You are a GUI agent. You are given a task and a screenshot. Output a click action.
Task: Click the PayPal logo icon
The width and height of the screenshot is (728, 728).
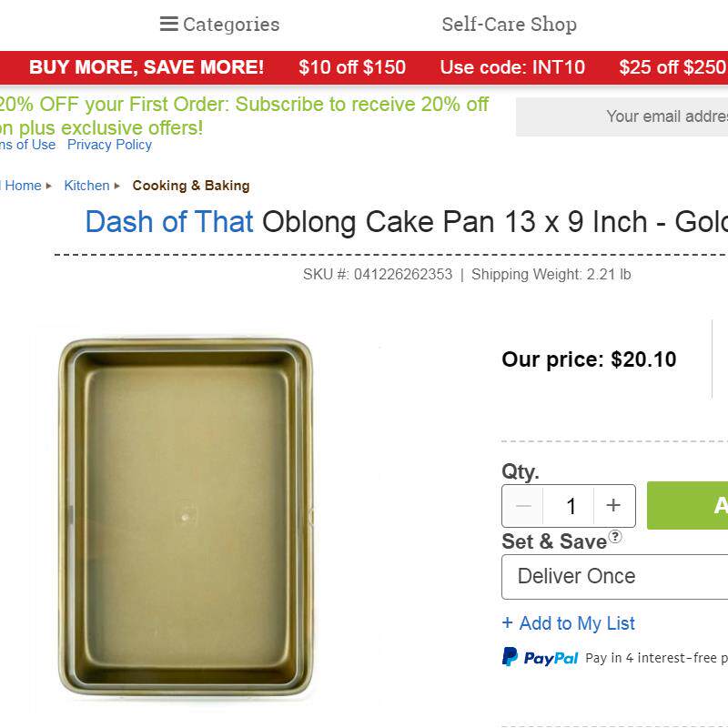[x=541, y=657]
